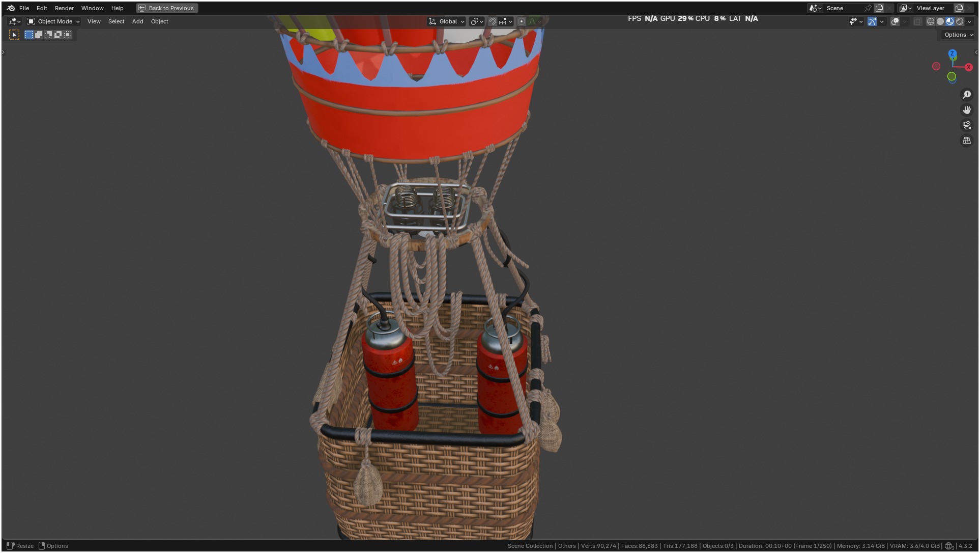
Task: Open the viewport shading options dropdown
Action: [x=969, y=21]
